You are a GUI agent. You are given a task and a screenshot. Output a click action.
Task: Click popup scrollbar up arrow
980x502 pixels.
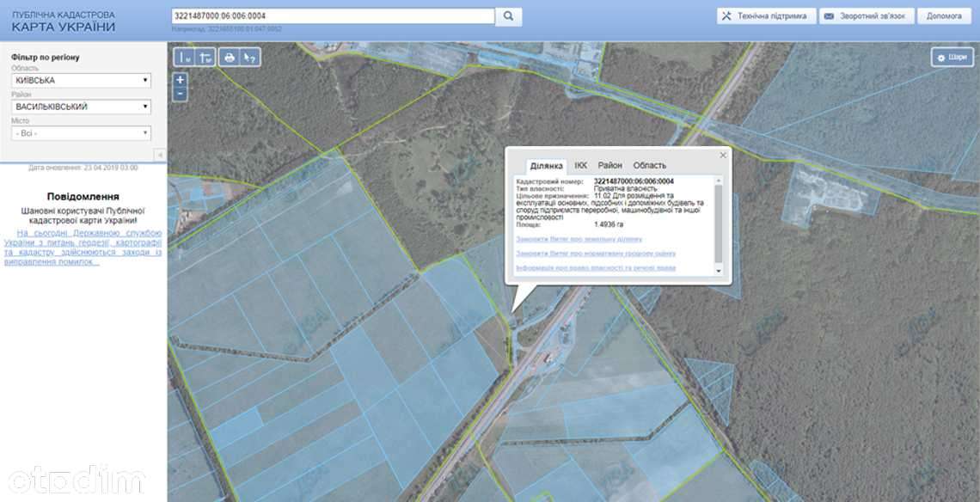pos(718,180)
